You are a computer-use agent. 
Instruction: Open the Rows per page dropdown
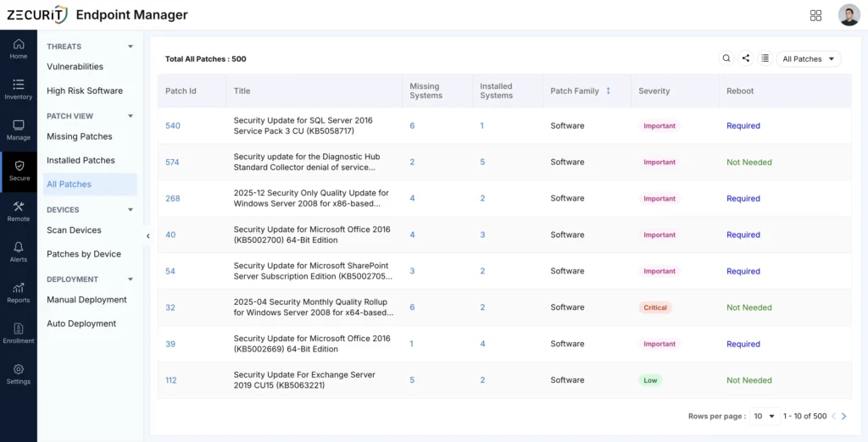point(765,416)
